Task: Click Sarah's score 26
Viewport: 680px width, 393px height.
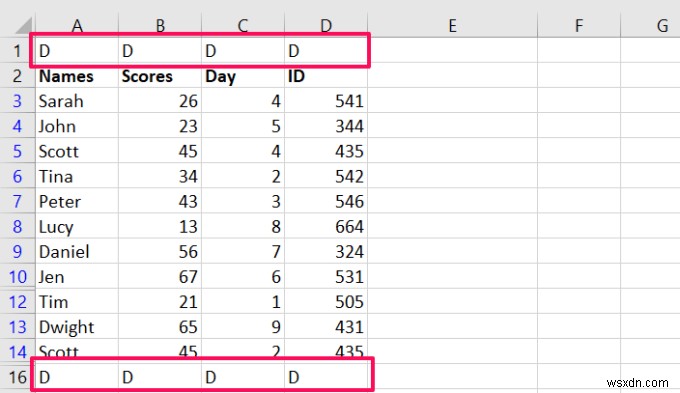Action: [160, 101]
